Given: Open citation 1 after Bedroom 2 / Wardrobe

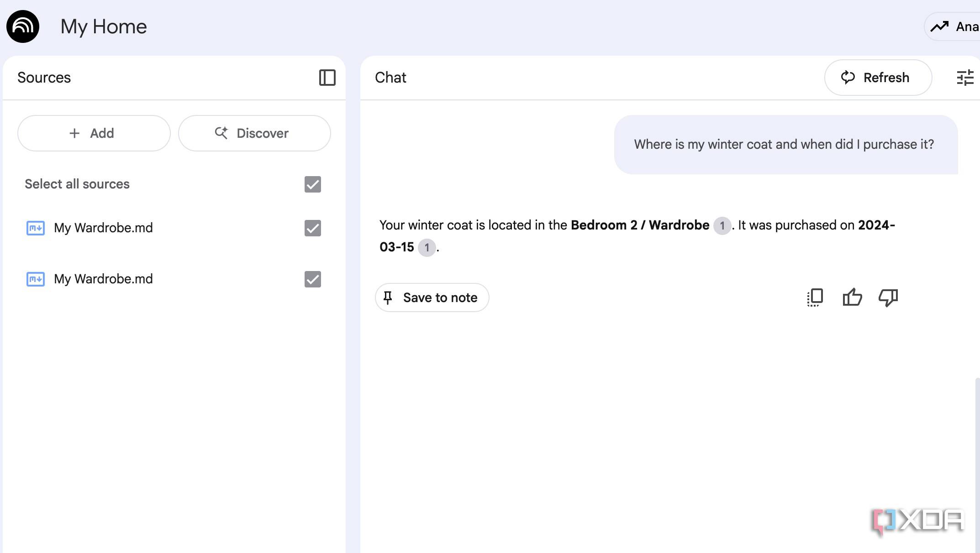Looking at the screenshot, I should pos(722,226).
